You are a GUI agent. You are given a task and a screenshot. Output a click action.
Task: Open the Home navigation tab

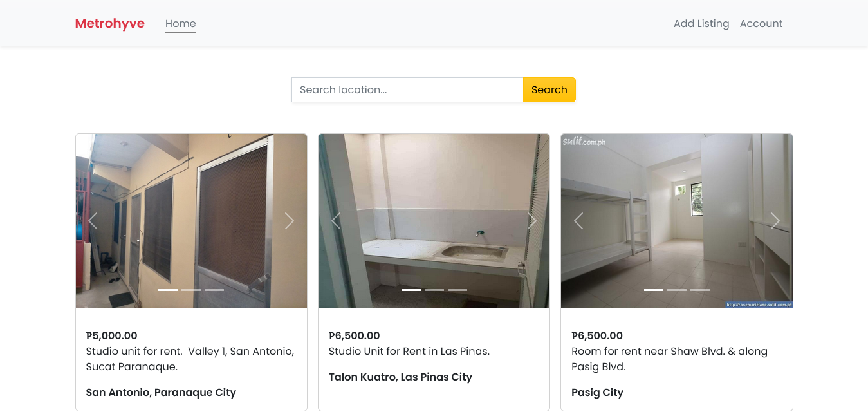tap(180, 24)
